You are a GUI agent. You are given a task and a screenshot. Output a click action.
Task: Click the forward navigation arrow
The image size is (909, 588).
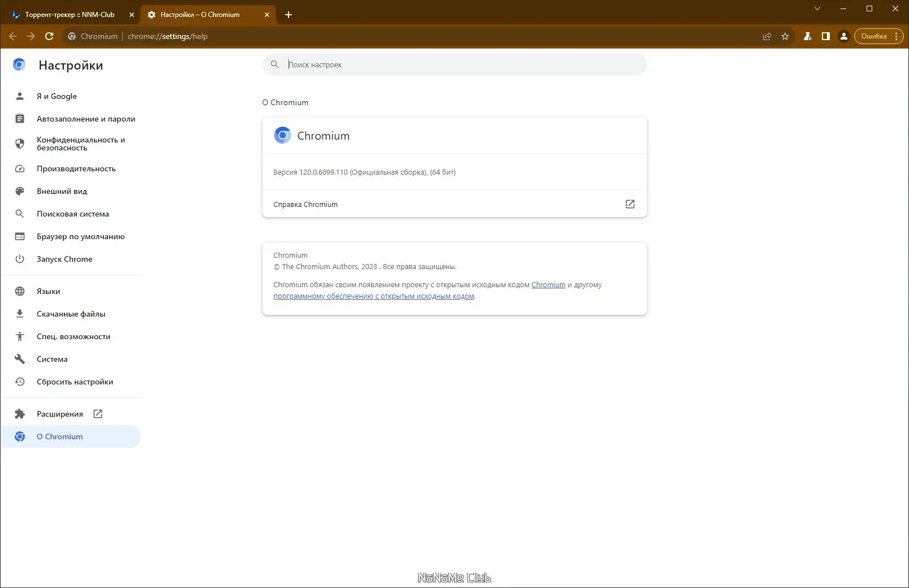pyautogui.click(x=31, y=36)
